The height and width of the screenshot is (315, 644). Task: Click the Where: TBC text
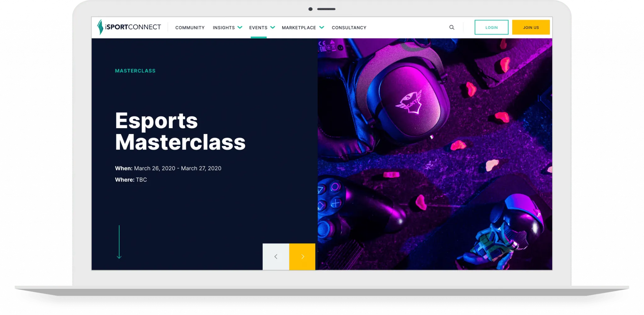[x=131, y=180]
